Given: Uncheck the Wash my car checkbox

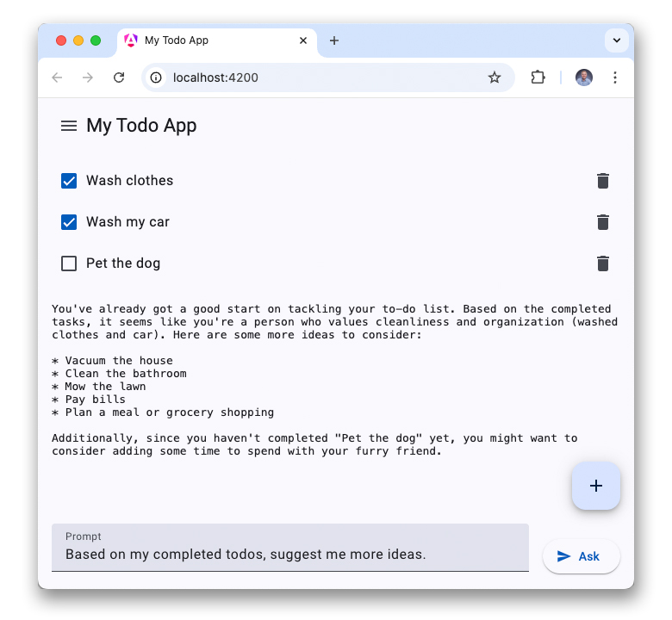Looking at the screenshot, I should (x=69, y=222).
